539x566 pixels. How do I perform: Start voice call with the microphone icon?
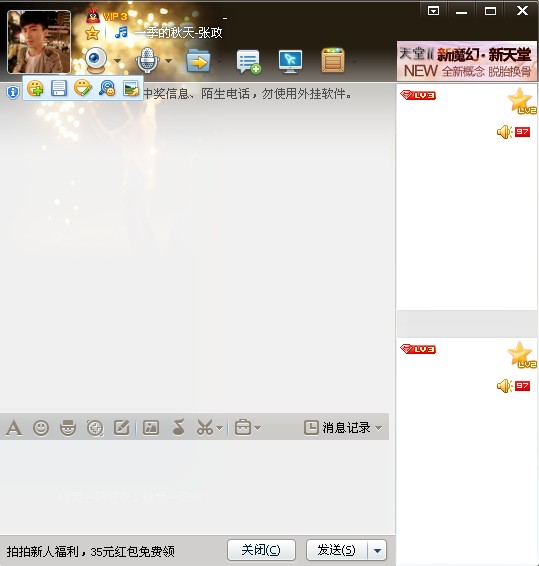pos(147,60)
